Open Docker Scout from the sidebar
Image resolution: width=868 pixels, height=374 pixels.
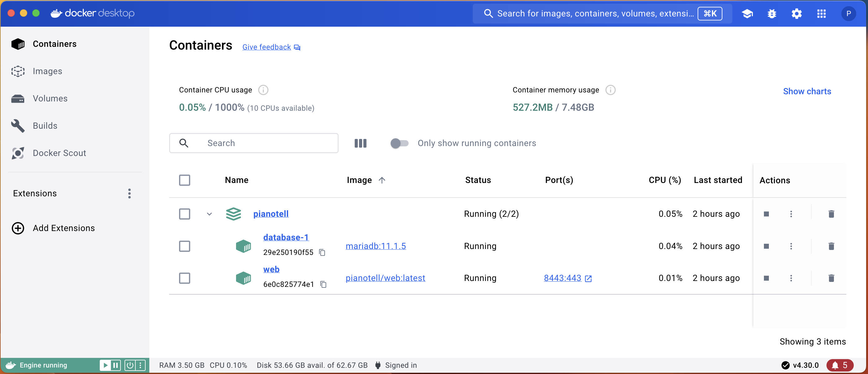59,153
